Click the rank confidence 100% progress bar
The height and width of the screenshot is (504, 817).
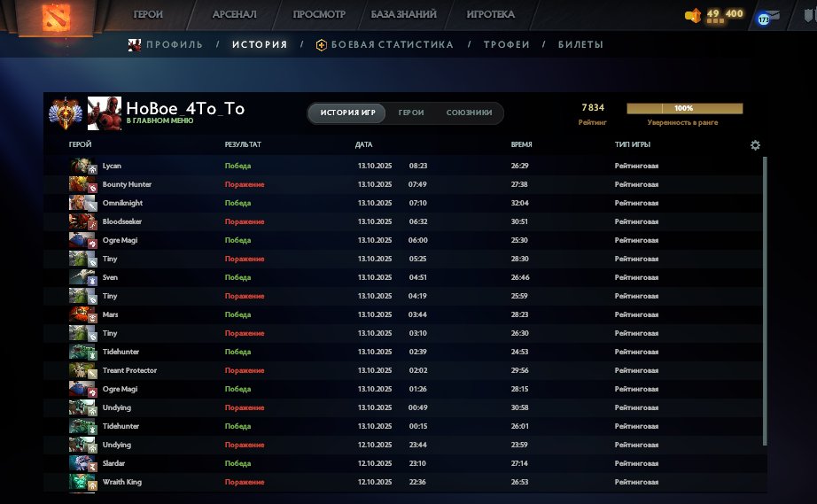tap(684, 109)
